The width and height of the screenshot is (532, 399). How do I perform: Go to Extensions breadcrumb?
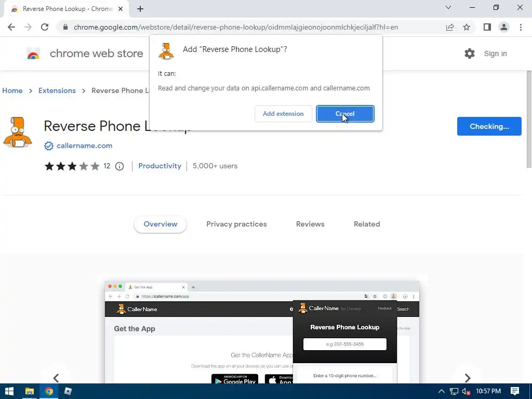tap(57, 90)
